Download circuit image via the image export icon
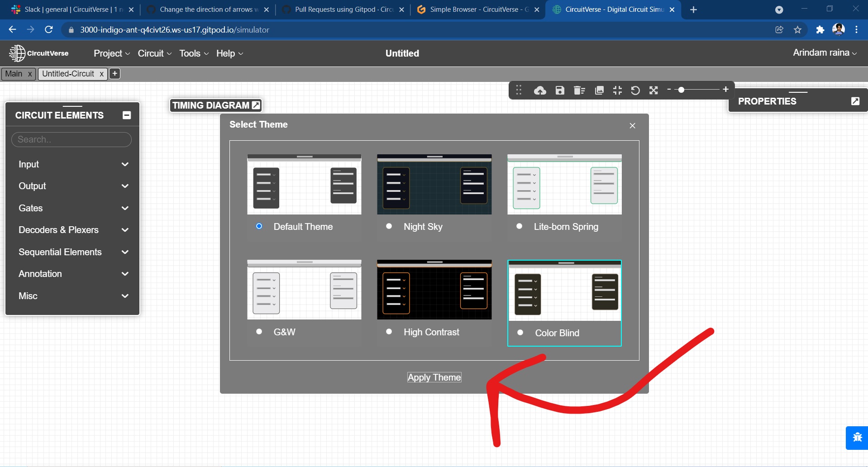Image resolution: width=868 pixels, height=467 pixels. pos(599,90)
